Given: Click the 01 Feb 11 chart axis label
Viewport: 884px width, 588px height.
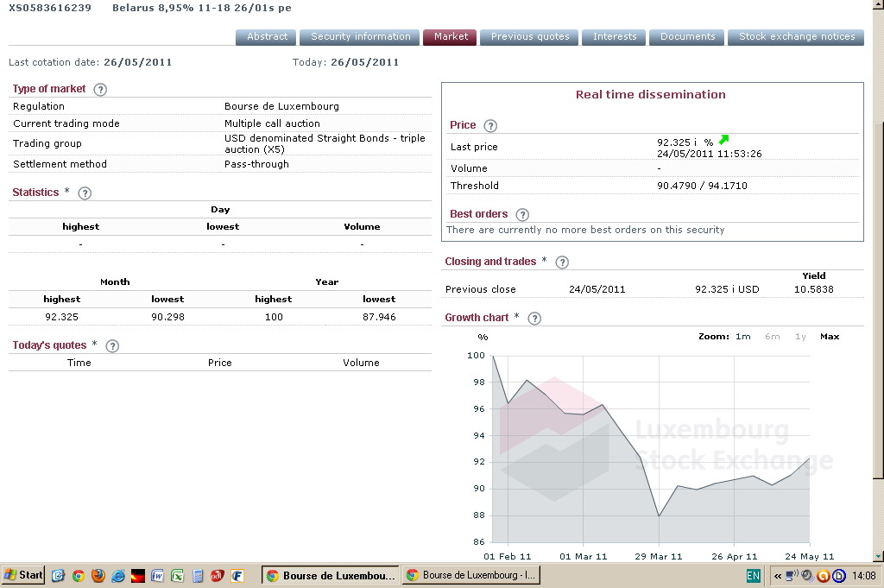Looking at the screenshot, I should pyautogui.click(x=508, y=556).
